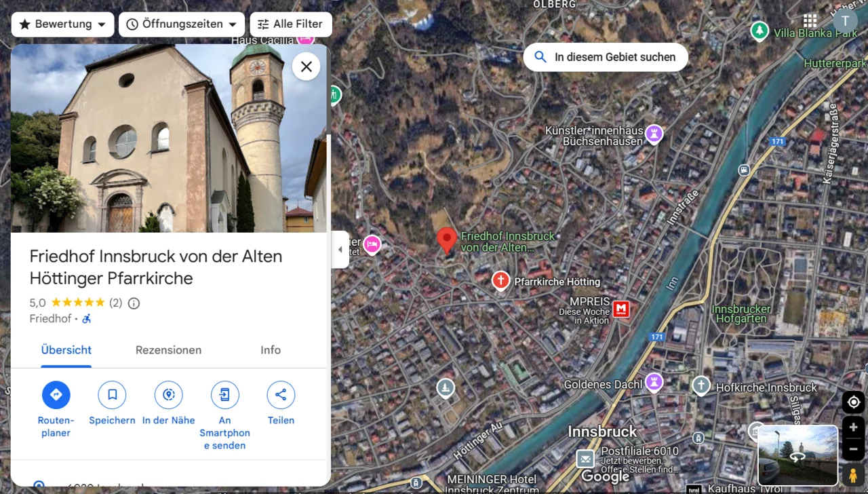868x494 pixels.
Task: Close the place details panel
Action: tap(307, 66)
